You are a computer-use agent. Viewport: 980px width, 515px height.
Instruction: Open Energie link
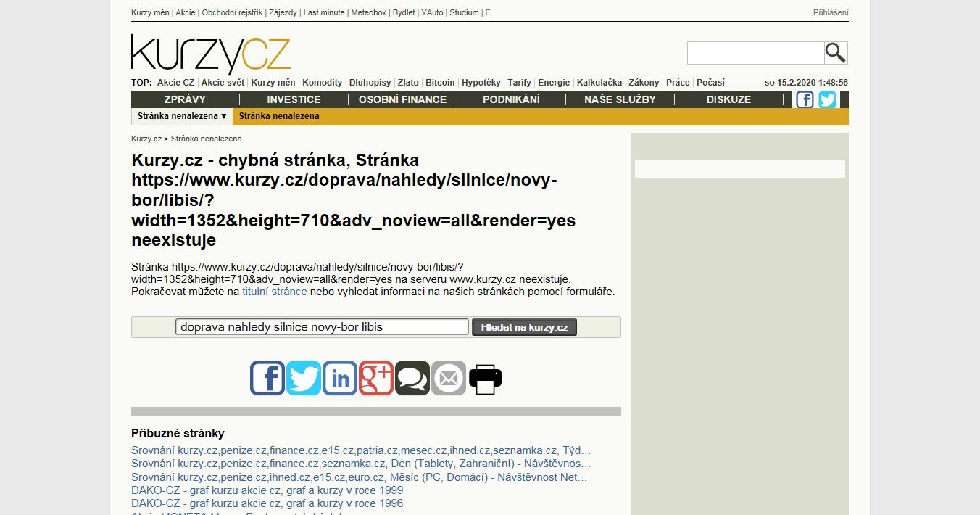tap(554, 83)
